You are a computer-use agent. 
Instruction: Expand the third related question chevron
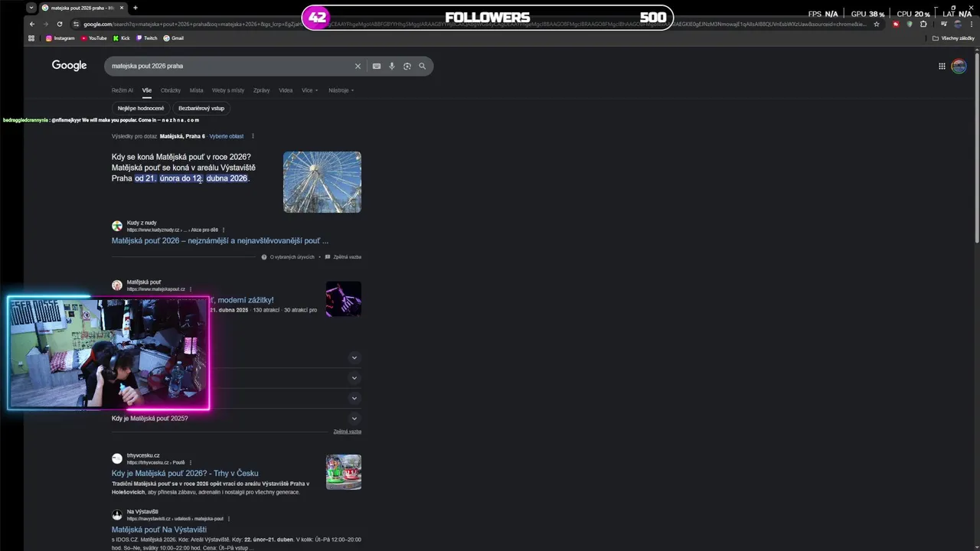point(354,398)
